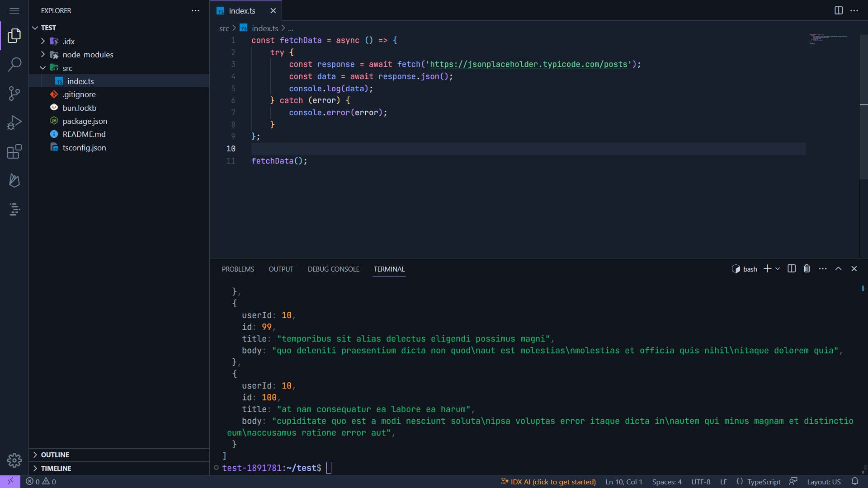Image resolution: width=868 pixels, height=488 pixels.
Task: Click the editor vertical scrollbar
Action: (863, 108)
